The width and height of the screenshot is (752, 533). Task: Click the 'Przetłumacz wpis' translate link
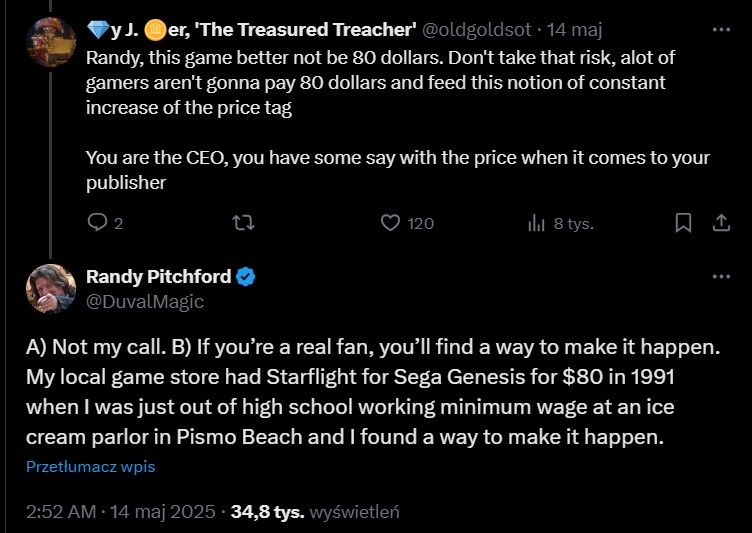tap(91, 466)
